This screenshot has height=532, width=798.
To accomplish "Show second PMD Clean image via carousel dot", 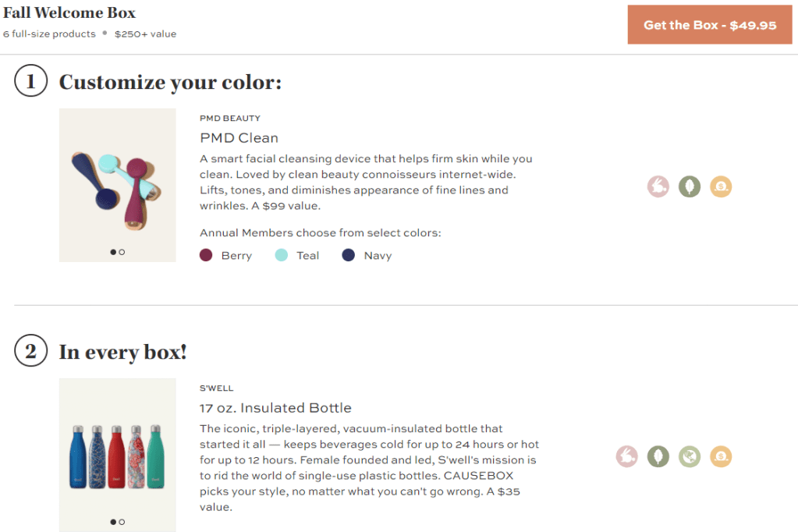I will [122, 252].
